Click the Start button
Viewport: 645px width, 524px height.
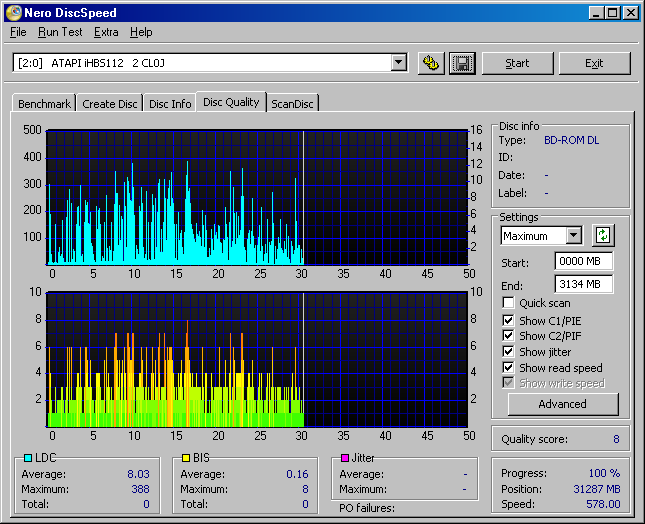(x=517, y=63)
